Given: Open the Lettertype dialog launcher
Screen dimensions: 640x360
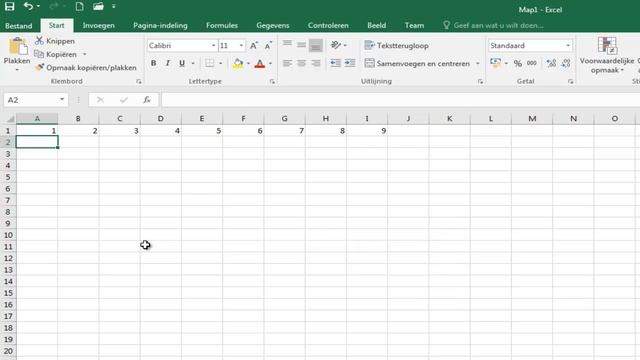Looking at the screenshot, I should click(272, 82).
